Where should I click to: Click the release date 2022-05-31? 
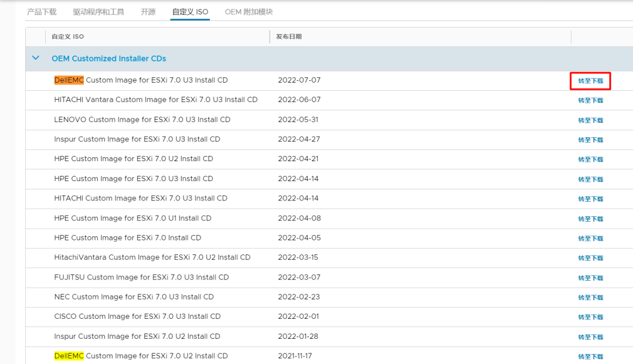click(x=298, y=120)
